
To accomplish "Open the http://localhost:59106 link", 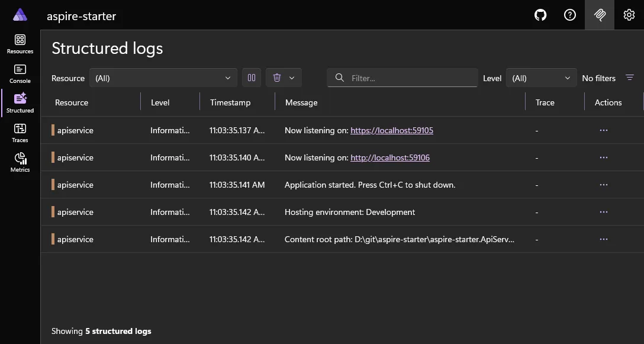I will pyautogui.click(x=390, y=157).
